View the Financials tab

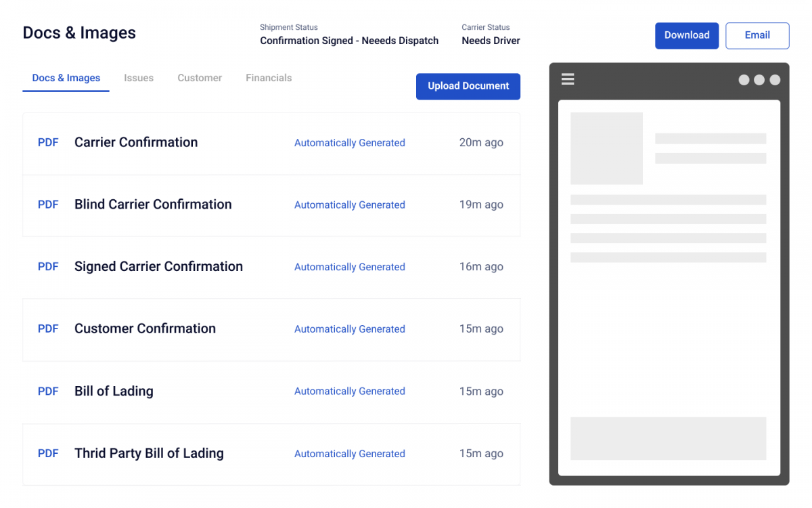click(269, 78)
